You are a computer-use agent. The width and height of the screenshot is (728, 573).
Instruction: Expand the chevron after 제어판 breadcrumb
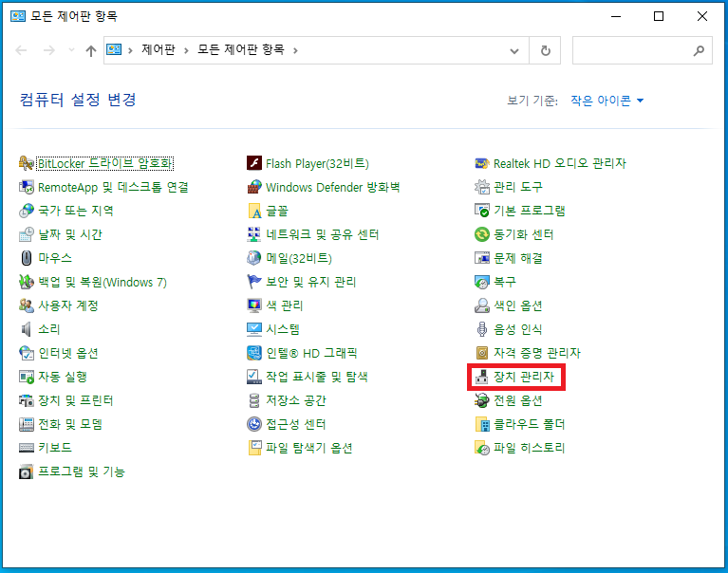[186, 50]
